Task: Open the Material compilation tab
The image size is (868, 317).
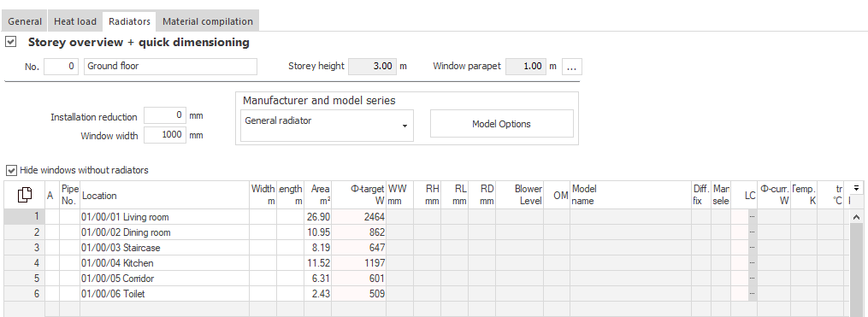Action: click(x=208, y=21)
